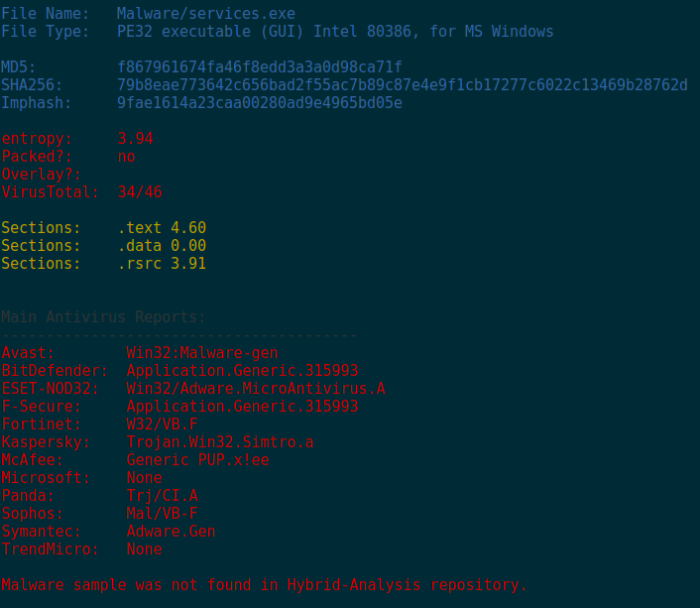Click the Imphash value
Viewport: 700px width, 608px height.
click(x=260, y=103)
